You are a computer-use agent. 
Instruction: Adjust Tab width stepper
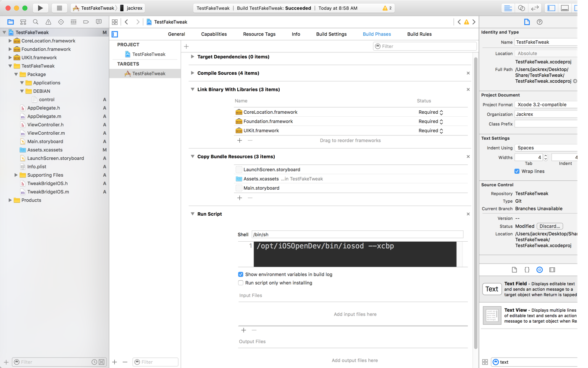pyautogui.click(x=546, y=157)
